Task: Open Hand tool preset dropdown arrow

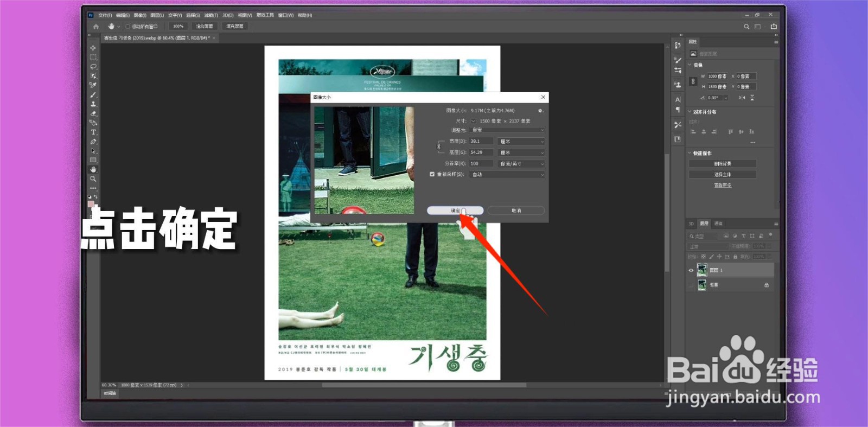Action: pyautogui.click(x=119, y=26)
